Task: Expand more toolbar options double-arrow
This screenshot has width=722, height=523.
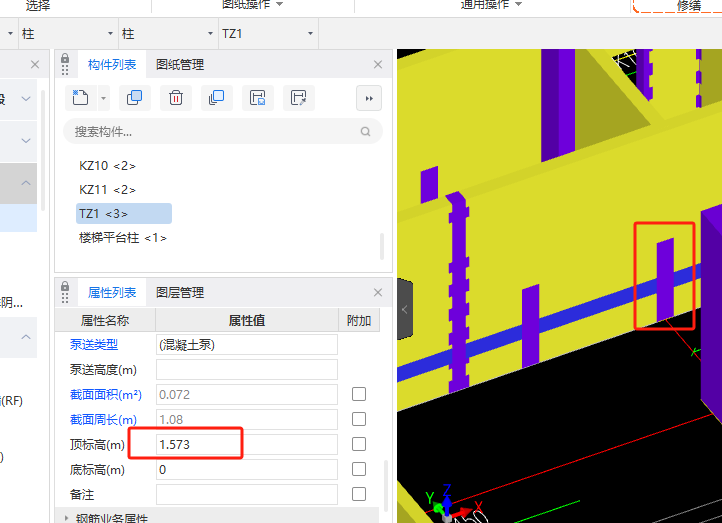Action: click(369, 98)
